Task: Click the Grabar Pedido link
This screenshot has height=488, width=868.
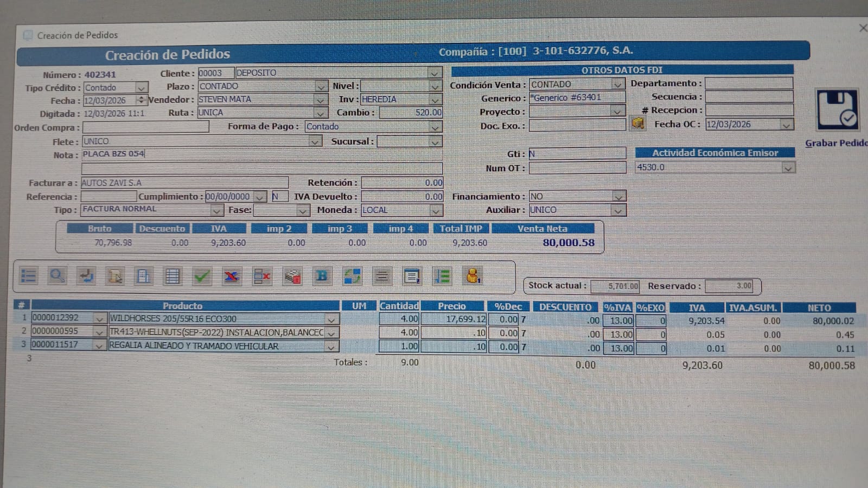Action: [x=836, y=143]
